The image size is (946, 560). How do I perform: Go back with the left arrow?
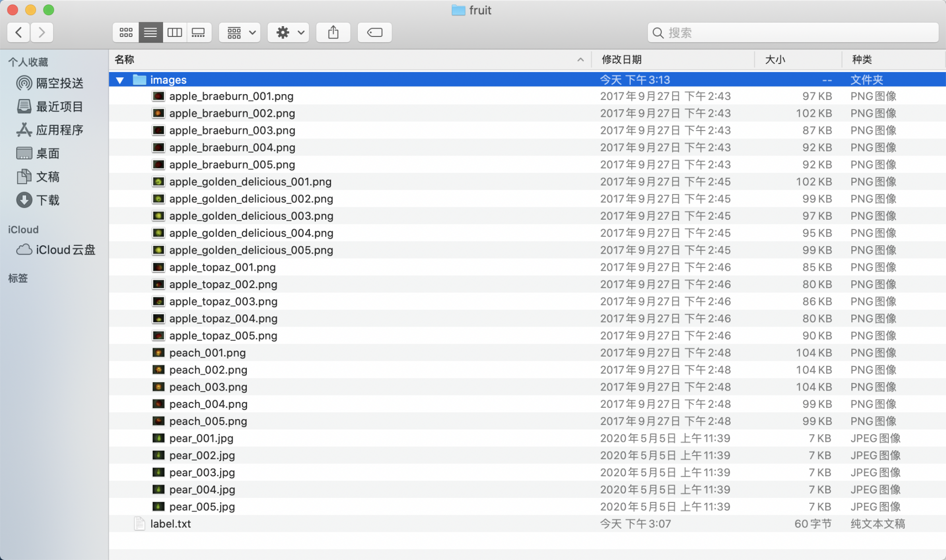coord(19,33)
